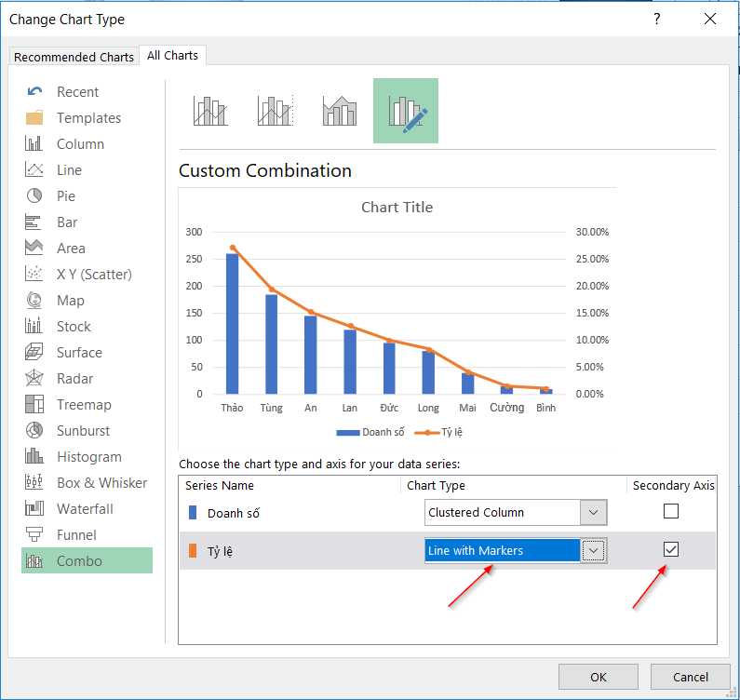The width and height of the screenshot is (740, 700).
Task: Switch to All Charts tab
Action: point(172,55)
